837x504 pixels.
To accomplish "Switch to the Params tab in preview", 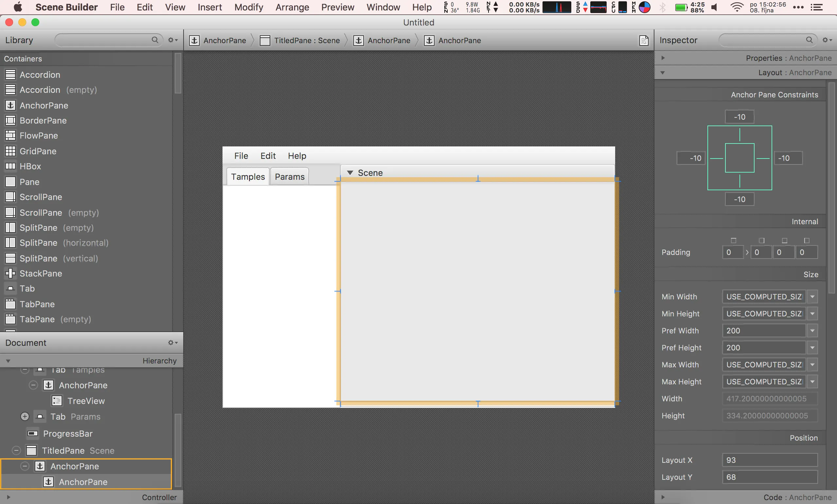I will click(290, 176).
